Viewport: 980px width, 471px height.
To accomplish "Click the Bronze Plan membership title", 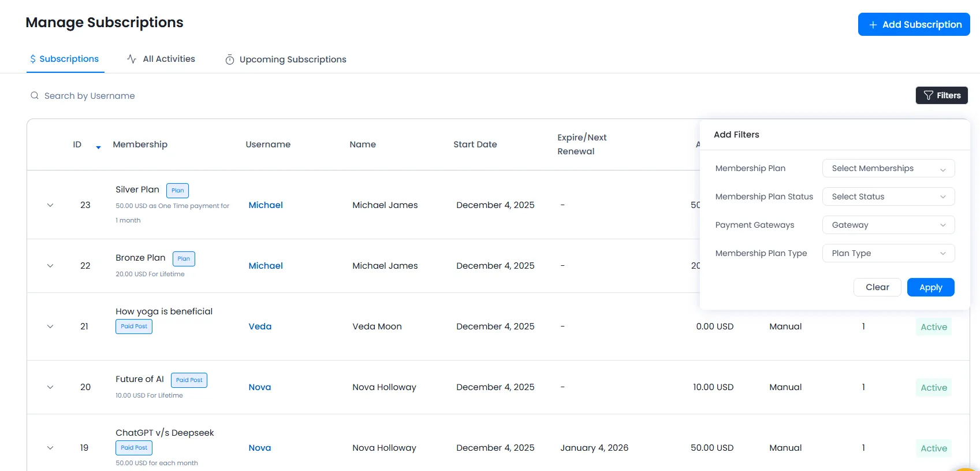I will tap(140, 258).
